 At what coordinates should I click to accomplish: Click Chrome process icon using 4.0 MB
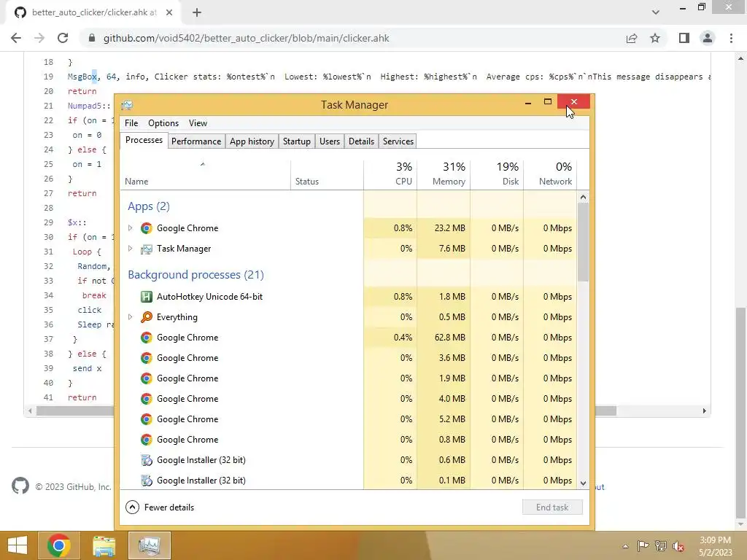point(146,399)
